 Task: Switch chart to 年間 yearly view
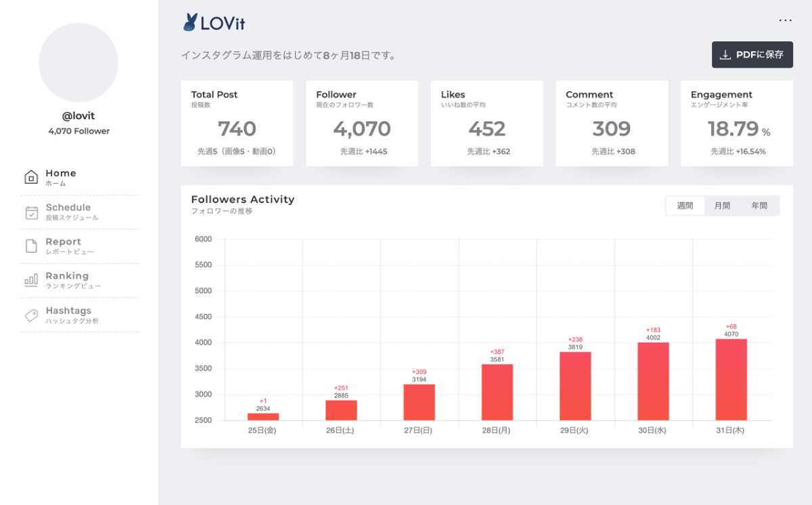point(759,206)
